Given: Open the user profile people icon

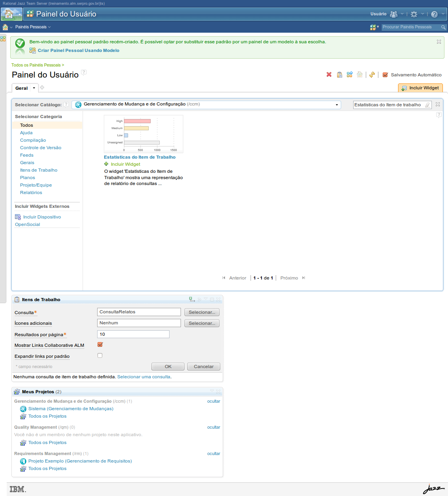Looking at the screenshot, I should pyautogui.click(x=394, y=14).
